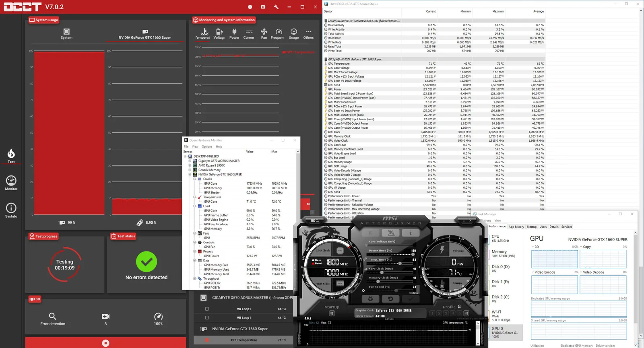
Task: Collapse Temperatures group in Open Hardware Monitor
Action: tap(194, 197)
